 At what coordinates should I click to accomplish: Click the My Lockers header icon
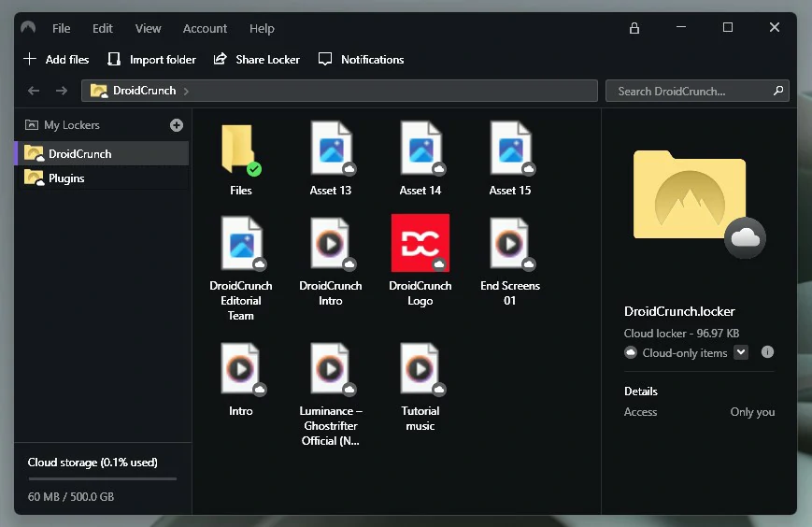(x=32, y=125)
